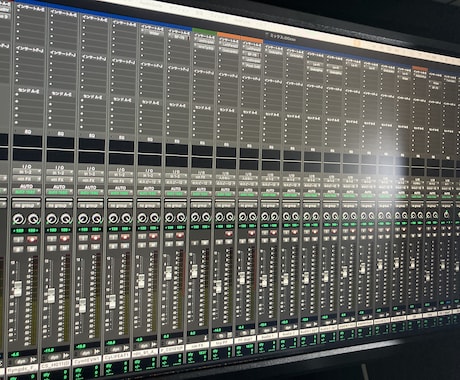The image size is (460, 380).
Task: Click left pan knob of sixth full strip
Action: tap(169, 217)
